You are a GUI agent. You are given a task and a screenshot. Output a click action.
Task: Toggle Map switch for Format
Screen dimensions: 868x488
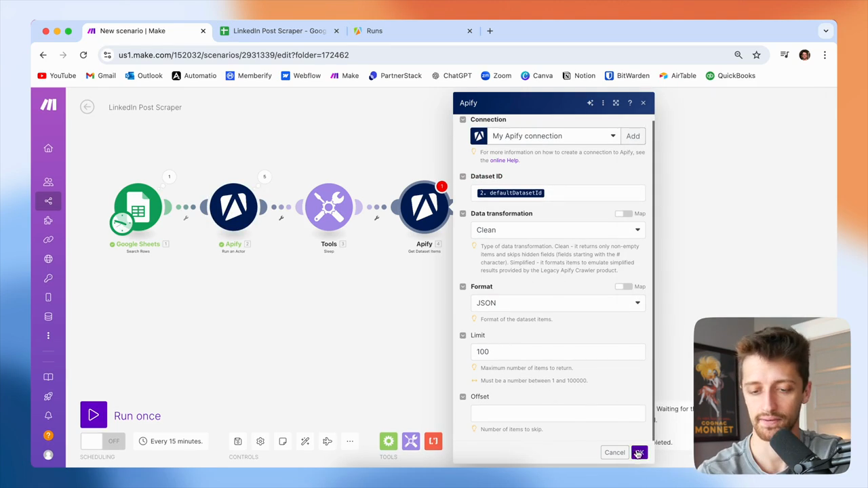(x=623, y=287)
